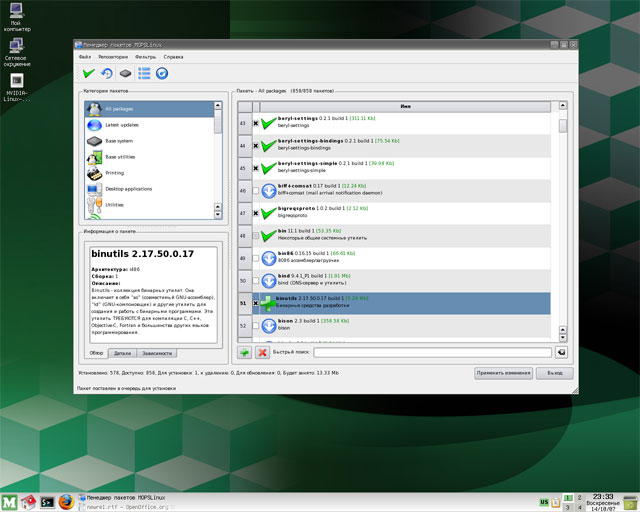Select the Printing category
The width and height of the screenshot is (640, 512).
pos(149,173)
